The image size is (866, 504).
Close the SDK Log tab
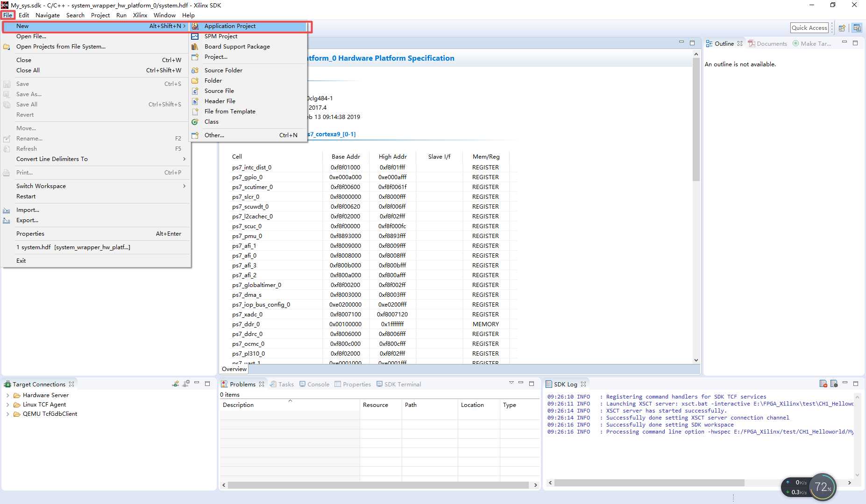[x=583, y=384]
